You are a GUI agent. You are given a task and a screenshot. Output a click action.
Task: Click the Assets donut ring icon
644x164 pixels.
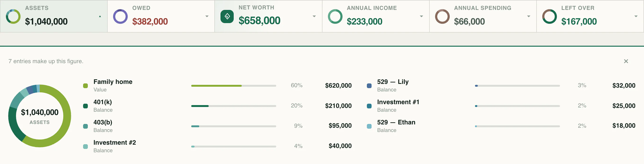(13, 16)
